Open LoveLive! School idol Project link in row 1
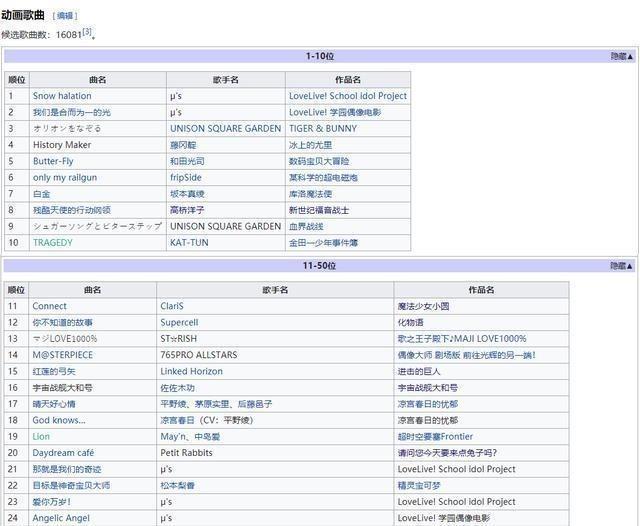The height and width of the screenshot is (526, 640). [348, 96]
